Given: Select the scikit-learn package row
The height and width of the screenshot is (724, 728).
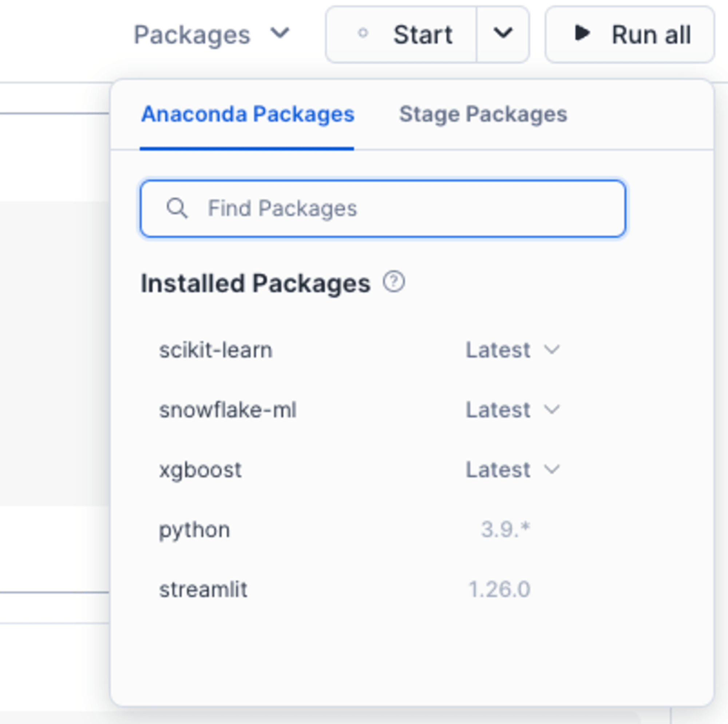Looking at the screenshot, I should click(360, 350).
